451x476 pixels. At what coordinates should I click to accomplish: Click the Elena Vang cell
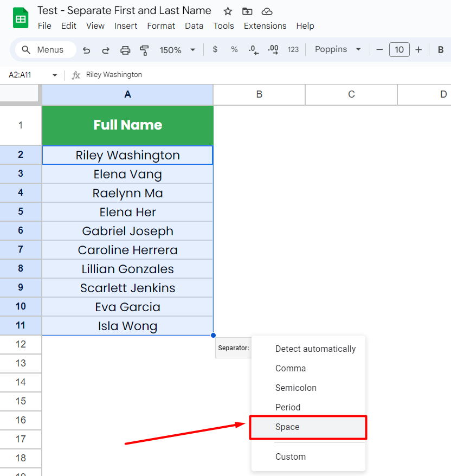pos(127,174)
